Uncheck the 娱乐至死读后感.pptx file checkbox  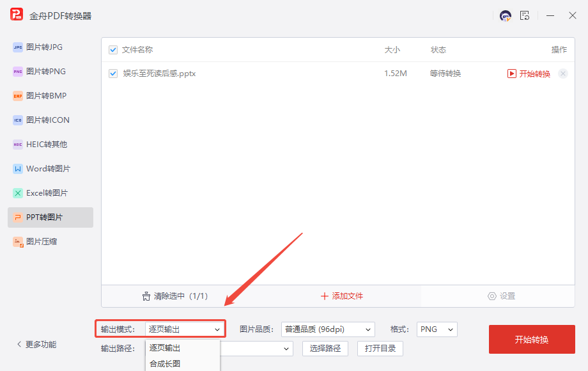pyautogui.click(x=113, y=74)
